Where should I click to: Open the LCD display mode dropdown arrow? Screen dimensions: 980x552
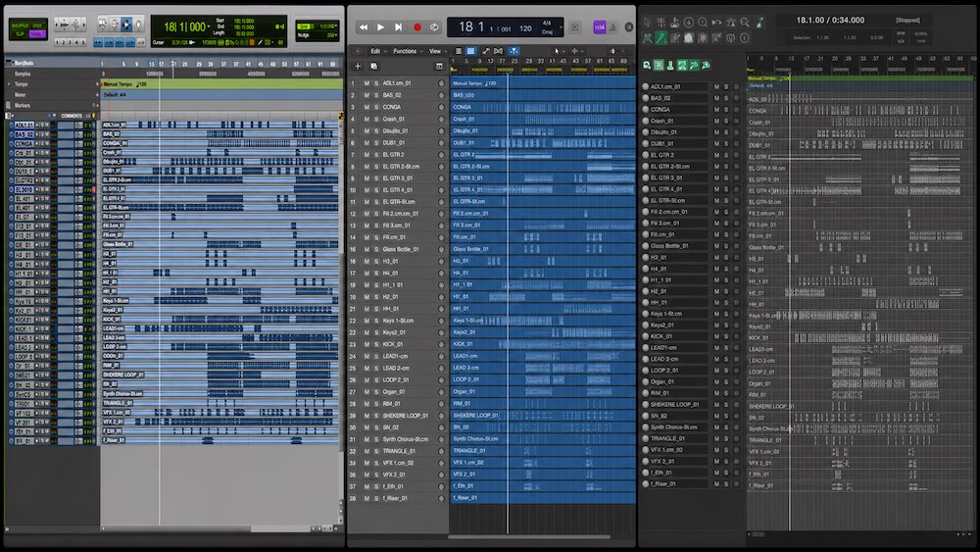tap(561, 26)
